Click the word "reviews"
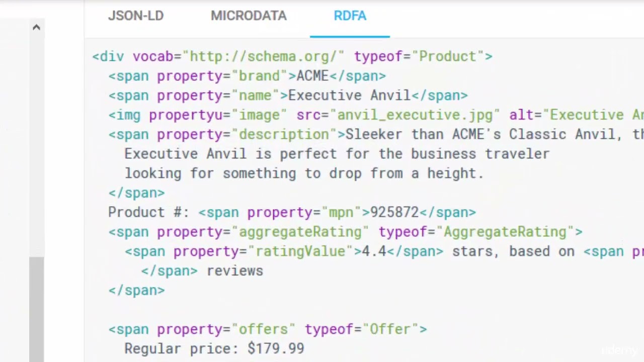This screenshot has width=644, height=362. 235,271
